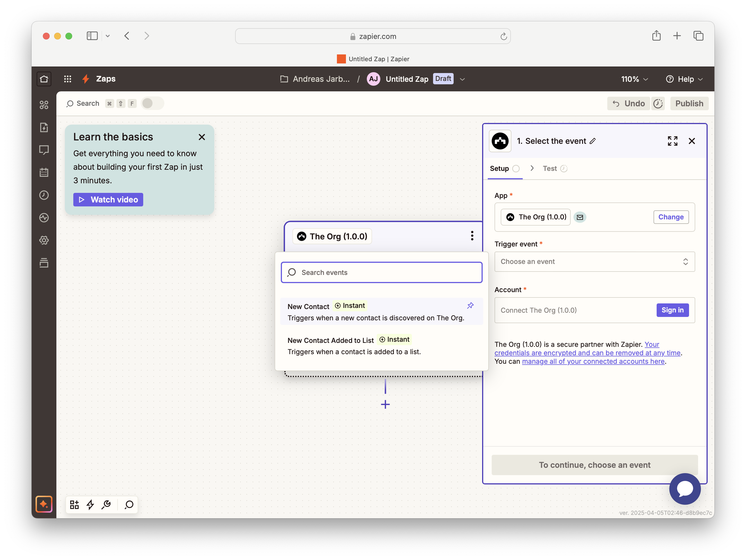Viewport: 746px width, 560px height.
Task: Open the orange AI sparkle button
Action: [x=44, y=504]
